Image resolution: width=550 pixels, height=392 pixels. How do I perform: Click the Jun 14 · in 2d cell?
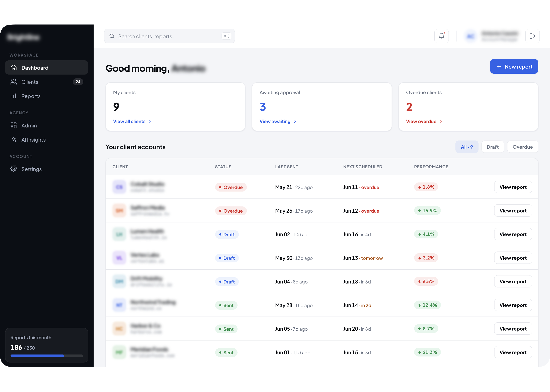click(357, 305)
